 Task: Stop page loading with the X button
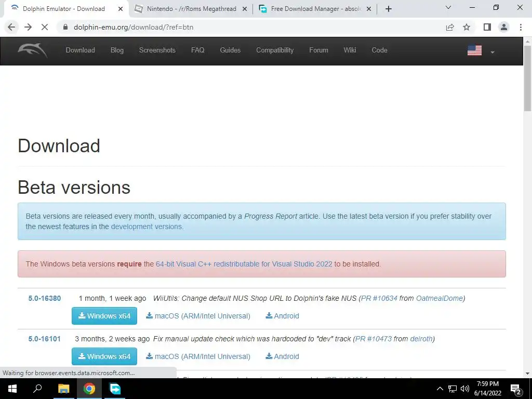[45, 27]
